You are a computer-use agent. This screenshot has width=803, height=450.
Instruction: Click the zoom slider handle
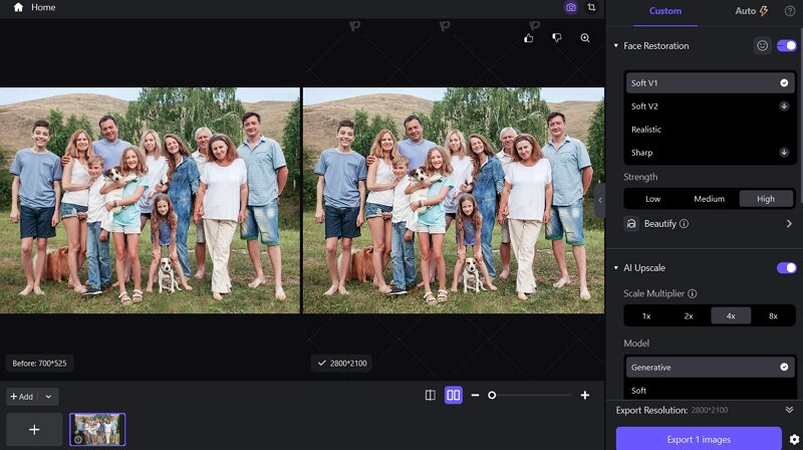coord(492,395)
